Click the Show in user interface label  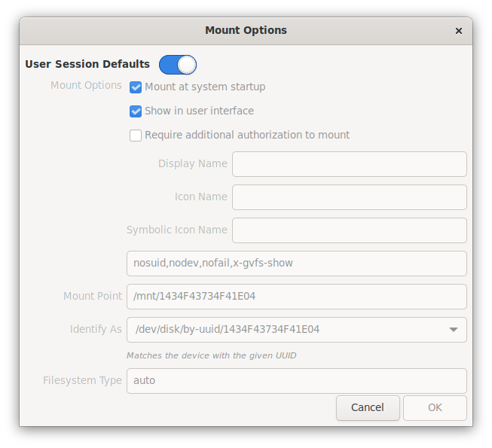point(199,111)
